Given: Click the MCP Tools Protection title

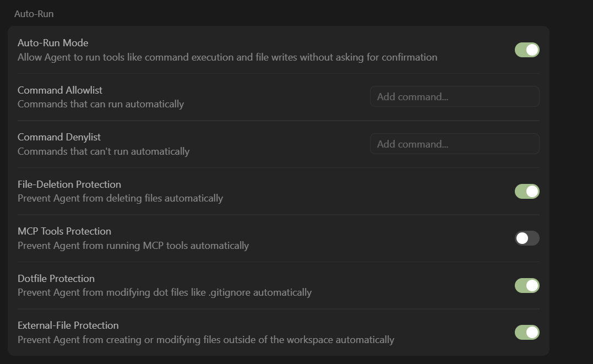Looking at the screenshot, I should coord(64,231).
